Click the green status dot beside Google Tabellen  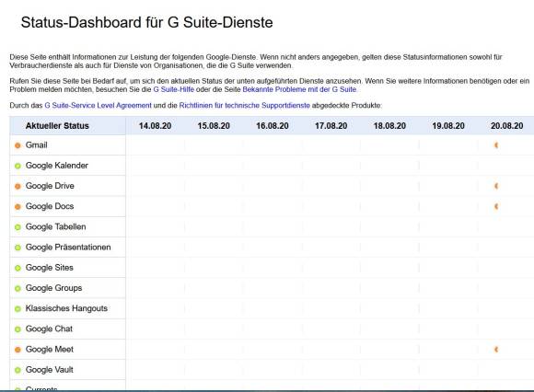[x=17, y=227]
